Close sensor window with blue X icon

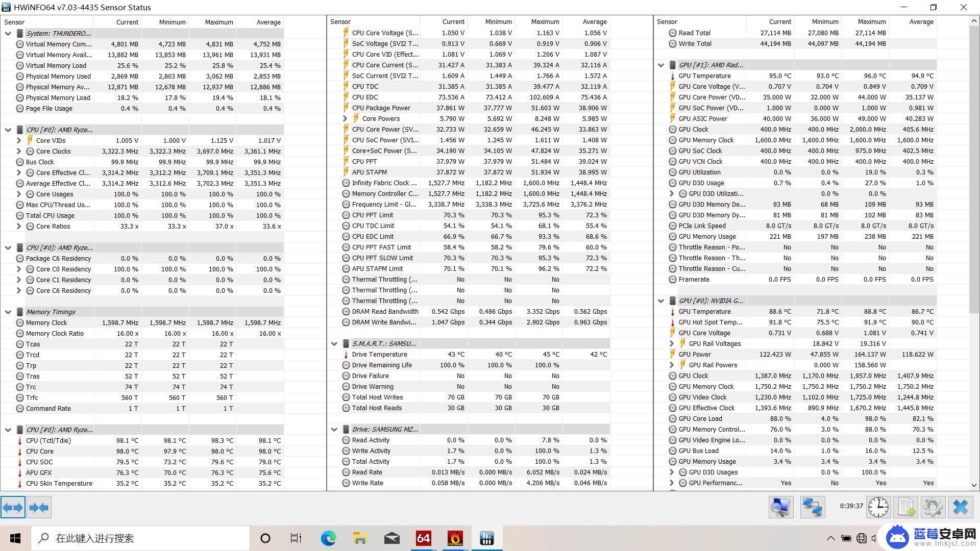pos(961,507)
